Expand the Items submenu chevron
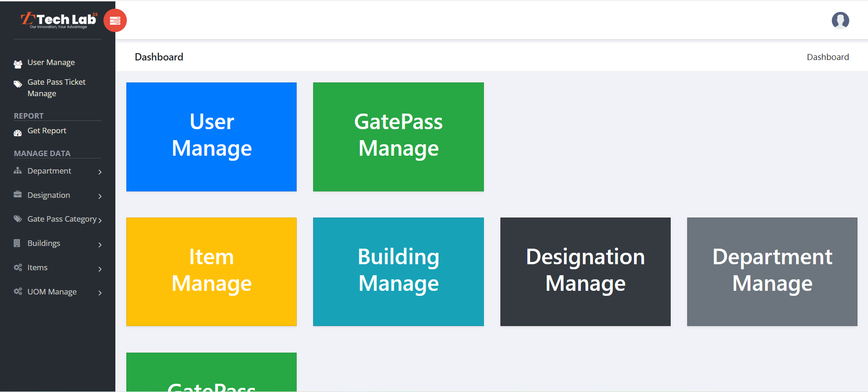Viewport: 868px width, 392px height. (100, 269)
